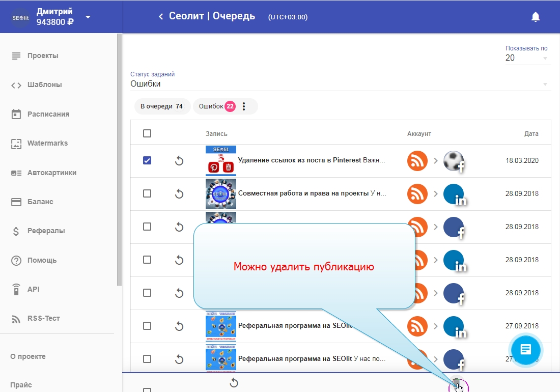Image resolution: width=560 pixels, height=392 pixels.
Task: Click the RSS source icon for the 18.03.2020 post
Action: (417, 161)
